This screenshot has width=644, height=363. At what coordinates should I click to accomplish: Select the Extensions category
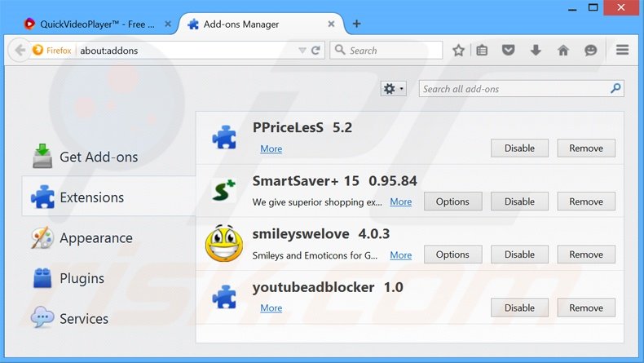point(109,197)
